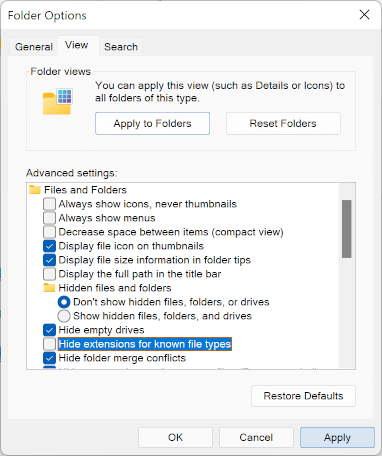The image size is (382, 456).
Task: Enable Decrease space between items compact view
Action: [49, 232]
